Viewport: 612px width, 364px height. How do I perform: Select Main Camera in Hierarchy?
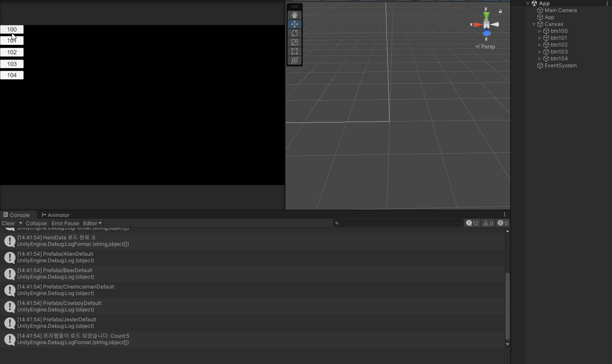click(560, 10)
